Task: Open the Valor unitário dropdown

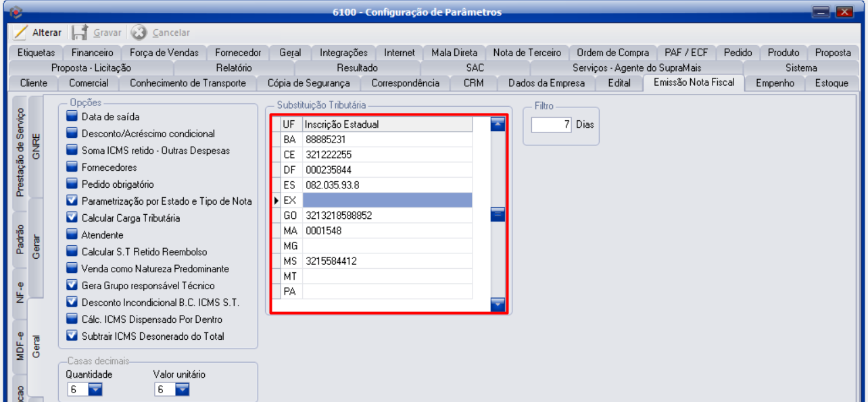Action: pos(182,389)
